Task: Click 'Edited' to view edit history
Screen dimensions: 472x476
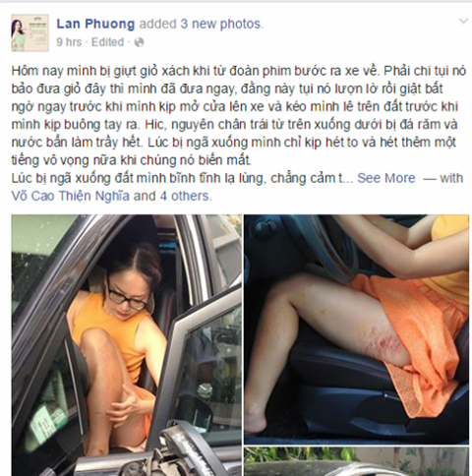Action: (107, 42)
